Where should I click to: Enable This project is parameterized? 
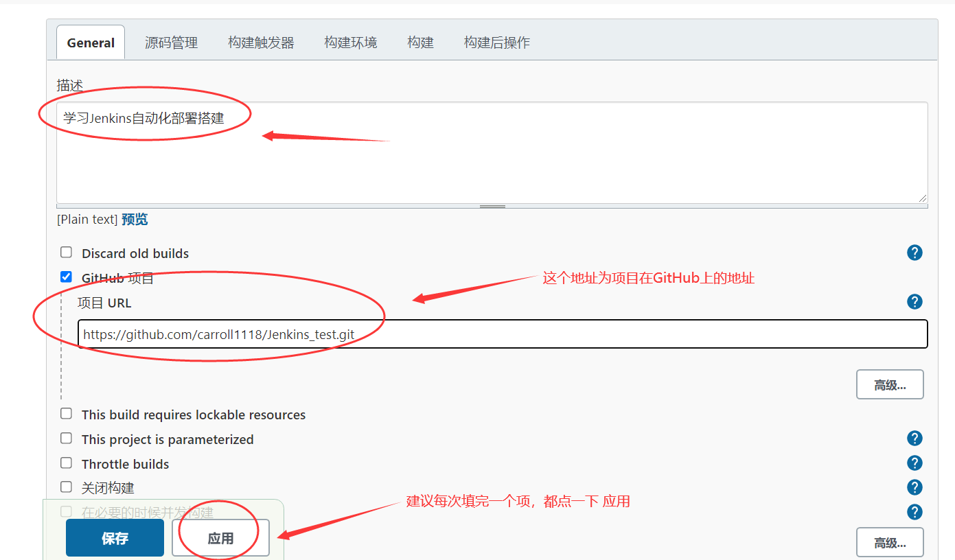pyautogui.click(x=66, y=439)
